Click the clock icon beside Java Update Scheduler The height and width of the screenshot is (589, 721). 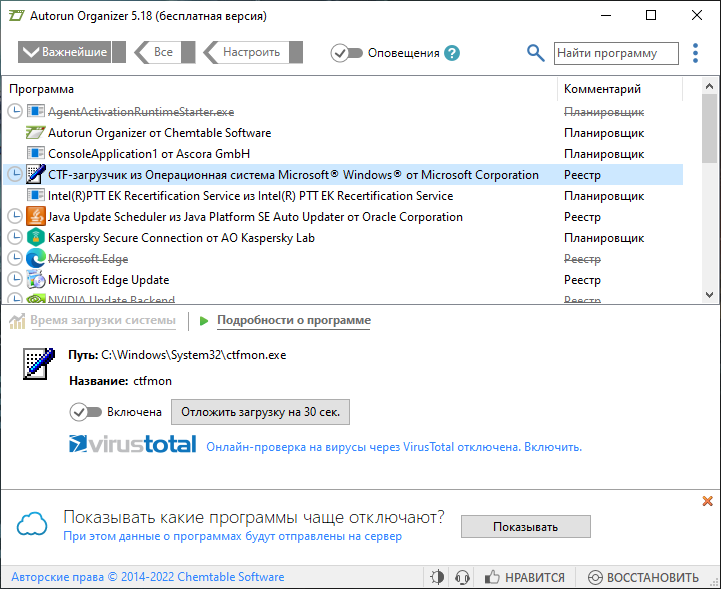pos(15,216)
